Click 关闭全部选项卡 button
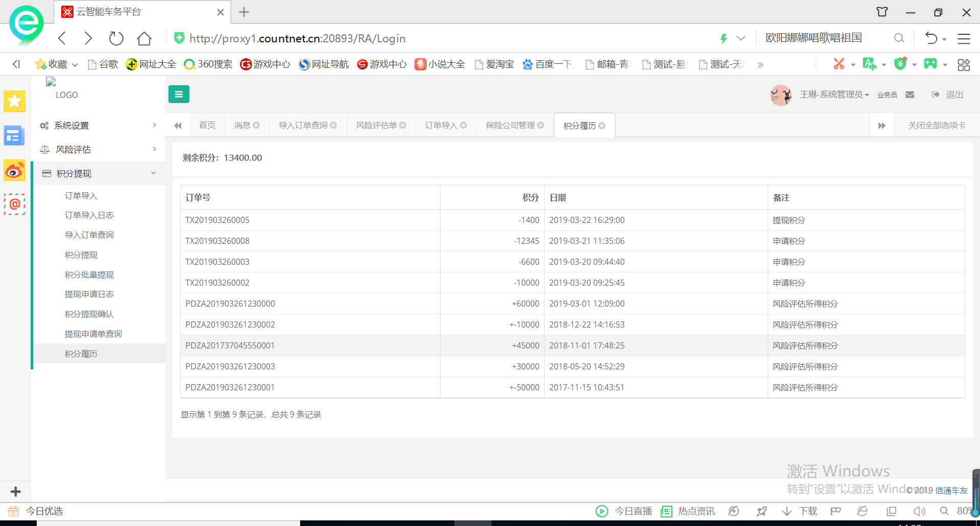Viewport: 980px width, 526px height. pyautogui.click(x=936, y=126)
